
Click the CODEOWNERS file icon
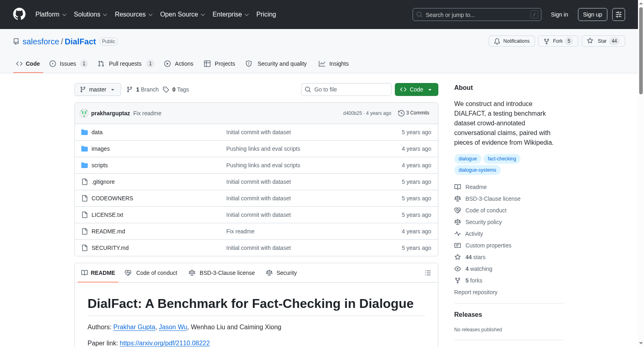(85, 198)
